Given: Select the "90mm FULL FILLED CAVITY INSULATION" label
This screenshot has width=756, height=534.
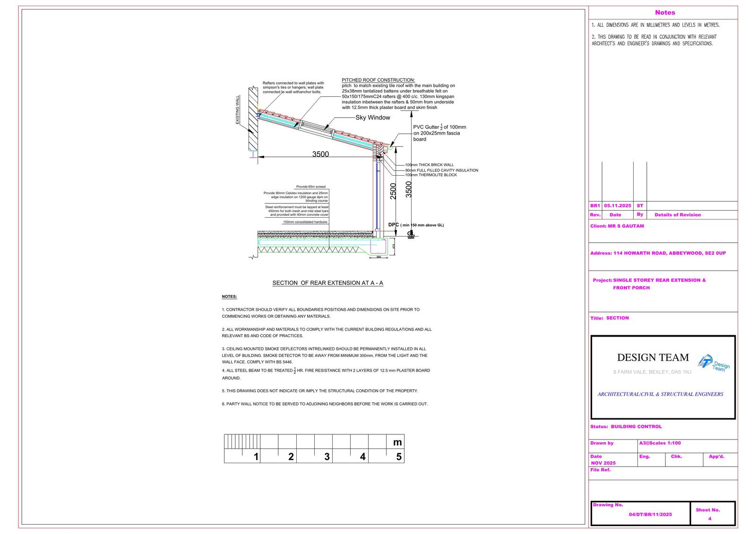Looking at the screenshot, I should coord(441,170).
